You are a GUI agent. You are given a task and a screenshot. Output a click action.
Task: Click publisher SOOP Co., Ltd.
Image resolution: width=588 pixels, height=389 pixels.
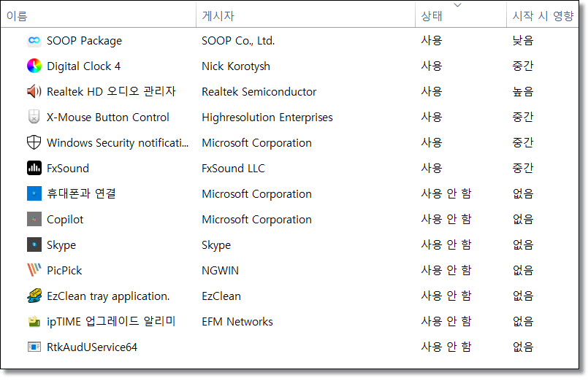239,40
